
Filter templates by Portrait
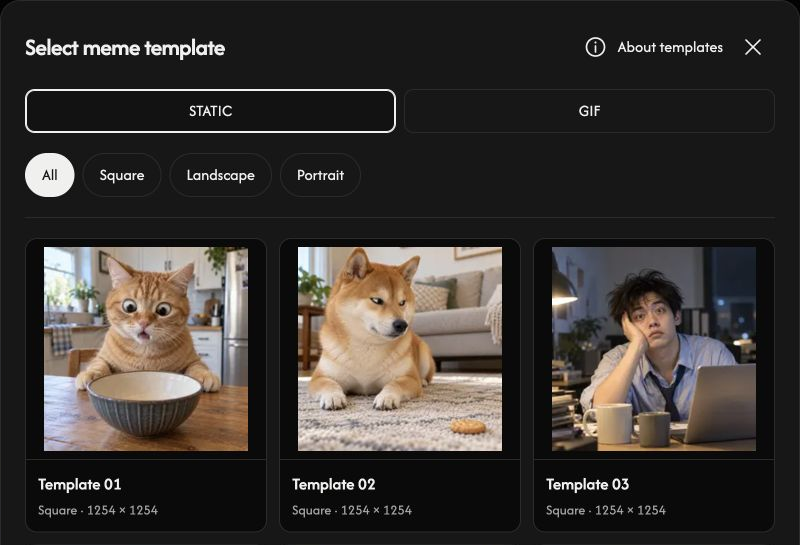[320, 175]
